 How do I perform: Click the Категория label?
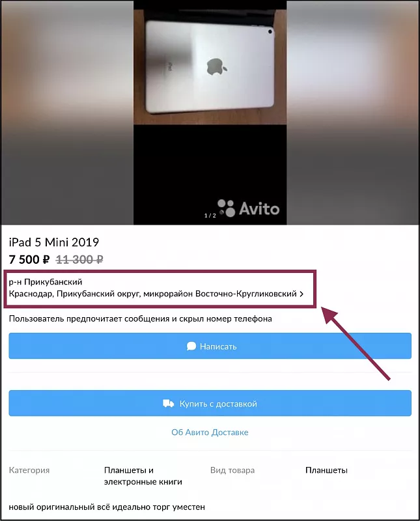29,470
